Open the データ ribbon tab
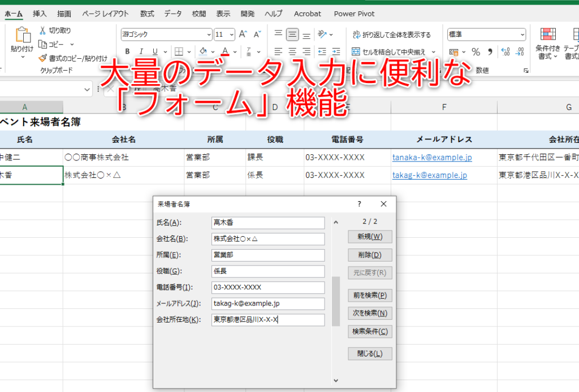Viewport: 579px width, 392px height. pyautogui.click(x=173, y=14)
